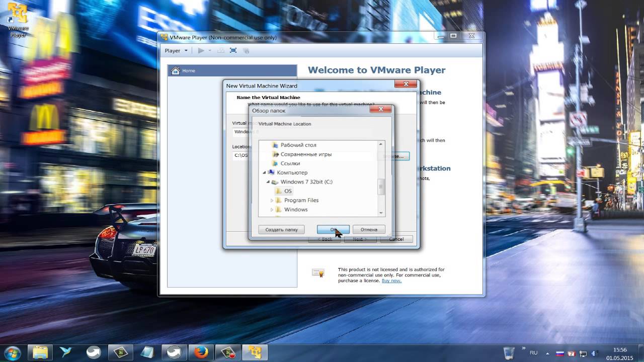Collapse the Windows 7 32bit (C:) node
The width and height of the screenshot is (644, 362).
(x=268, y=182)
